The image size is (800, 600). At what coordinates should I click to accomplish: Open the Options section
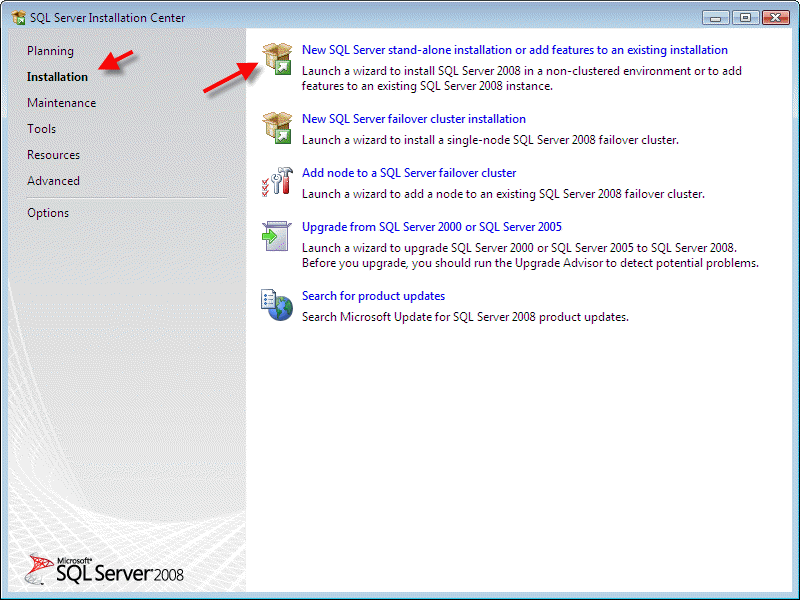[48, 213]
